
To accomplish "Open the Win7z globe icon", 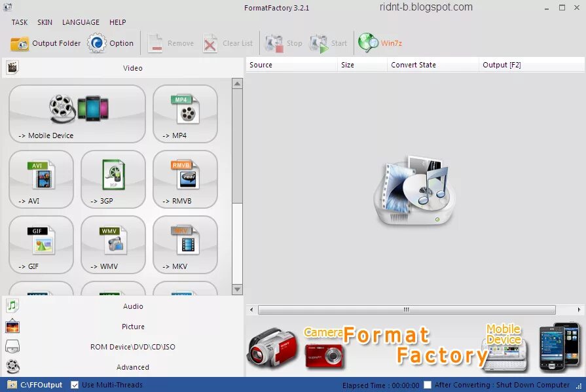I will click(x=368, y=43).
